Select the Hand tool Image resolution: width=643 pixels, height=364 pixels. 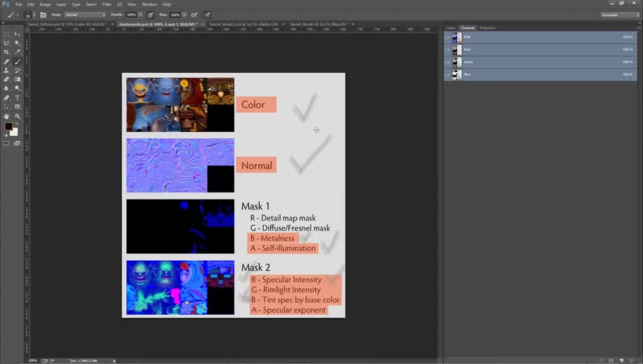(x=6, y=117)
